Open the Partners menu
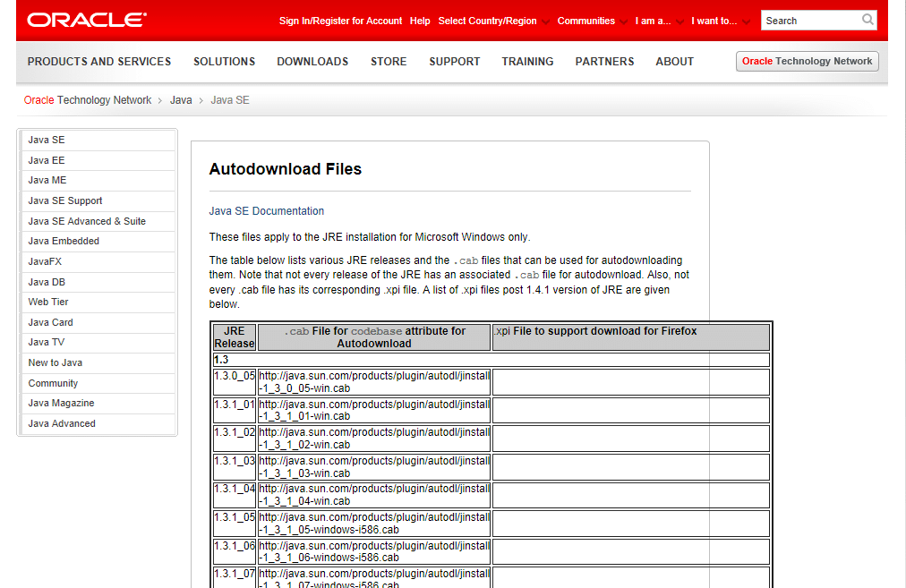This screenshot has width=906, height=588. 605,61
